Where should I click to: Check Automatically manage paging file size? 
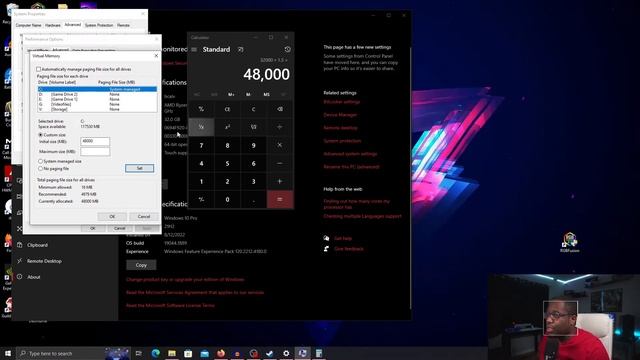click(39, 69)
